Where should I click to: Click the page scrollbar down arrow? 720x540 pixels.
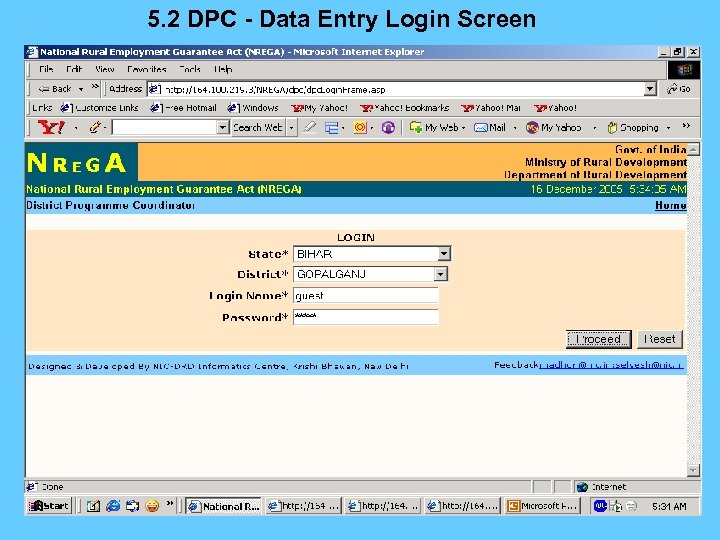[x=693, y=470]
